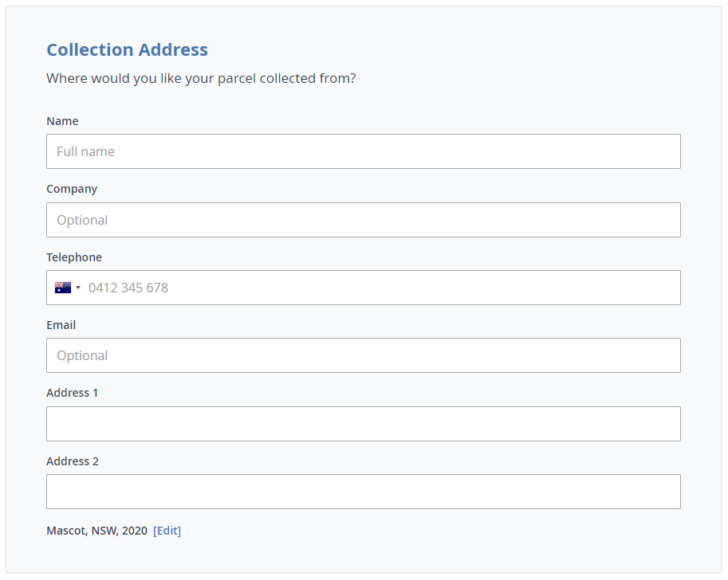Click the Collection Address heading

coord(127,49)
